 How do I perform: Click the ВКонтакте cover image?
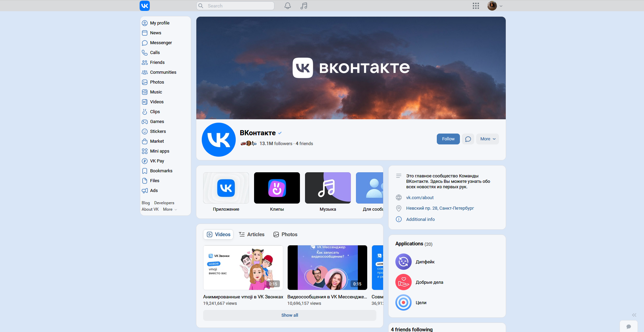[351, 68]
